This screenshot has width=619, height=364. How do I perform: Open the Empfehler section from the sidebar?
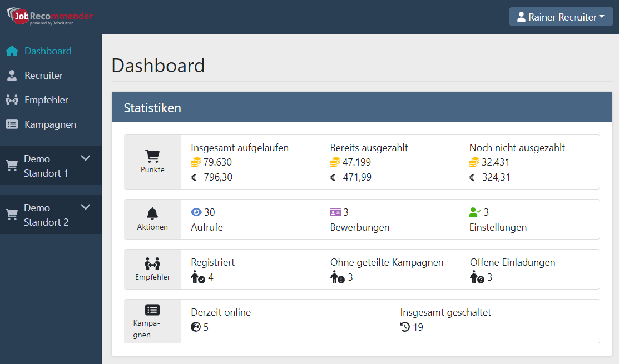(x=46, y=99)
